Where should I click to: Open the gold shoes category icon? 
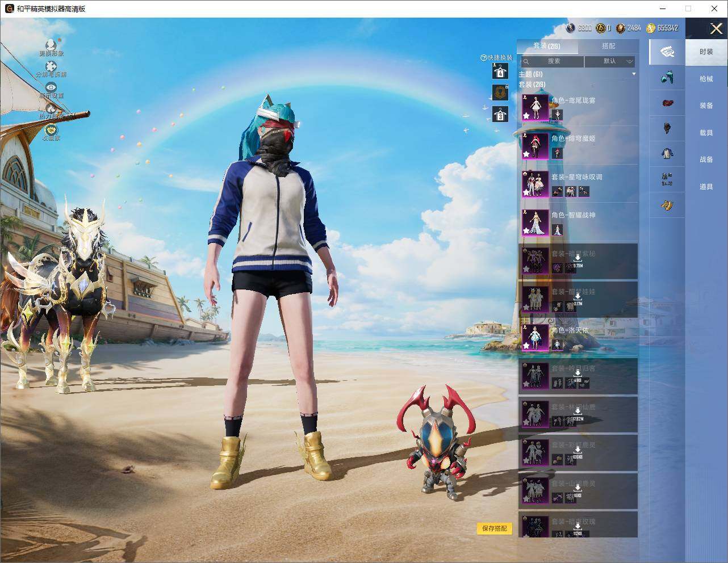coord(667,205)
